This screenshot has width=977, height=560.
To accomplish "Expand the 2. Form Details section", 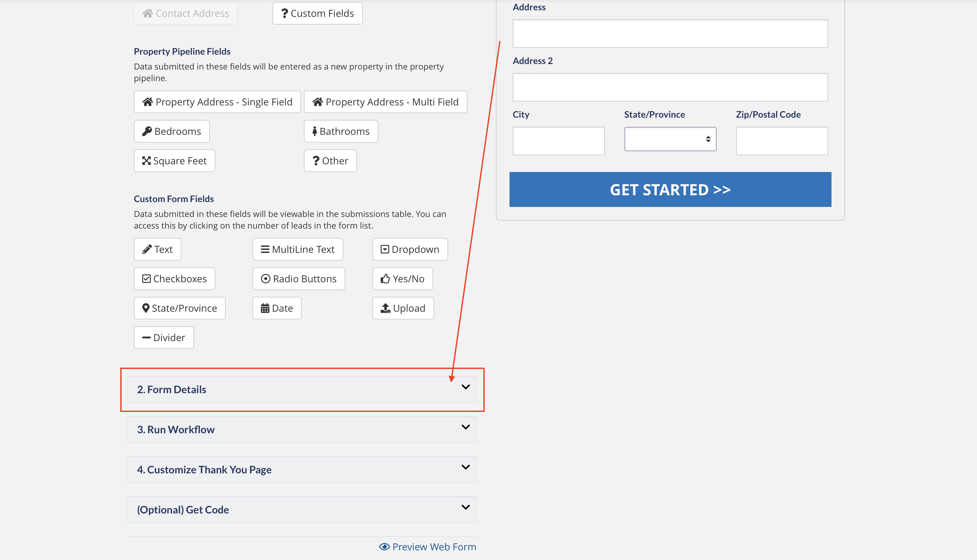I will (302, 390).
